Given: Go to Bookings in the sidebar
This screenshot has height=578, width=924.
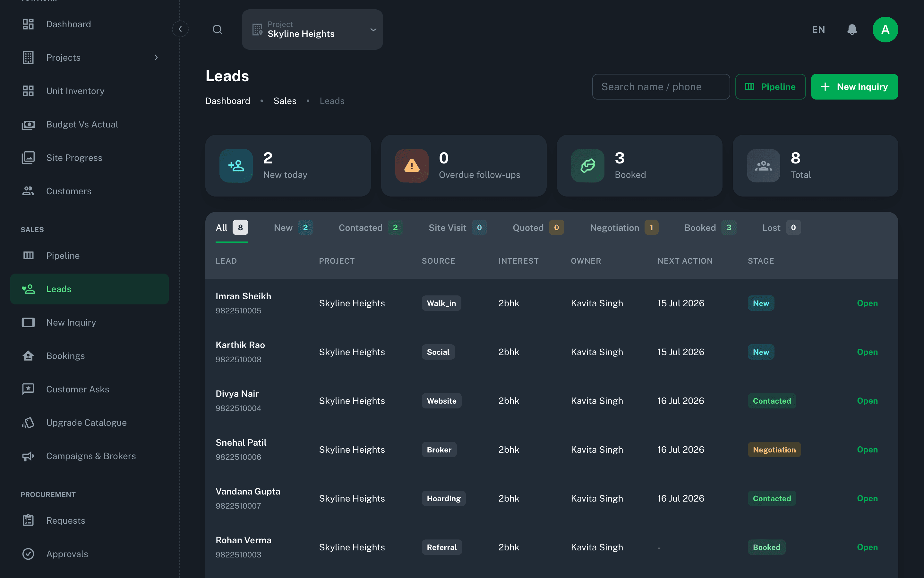Looking at the screenshot, I should [89, 356].
